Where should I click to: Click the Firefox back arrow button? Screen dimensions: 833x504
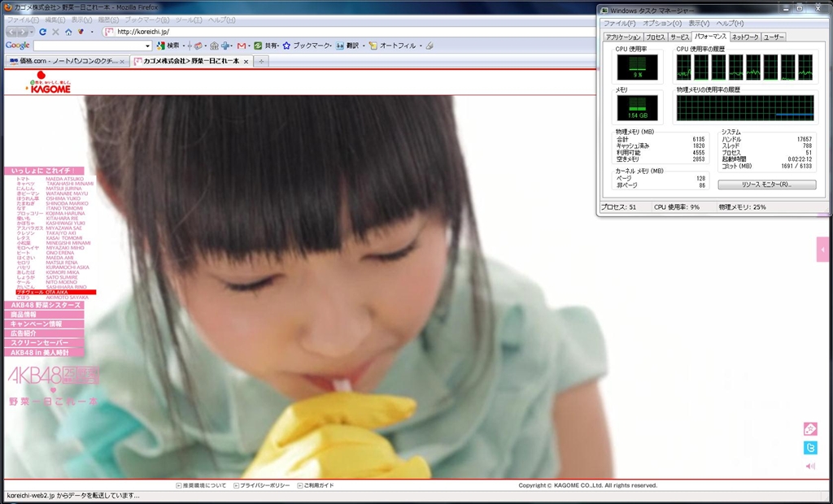[x=13, y=32]
